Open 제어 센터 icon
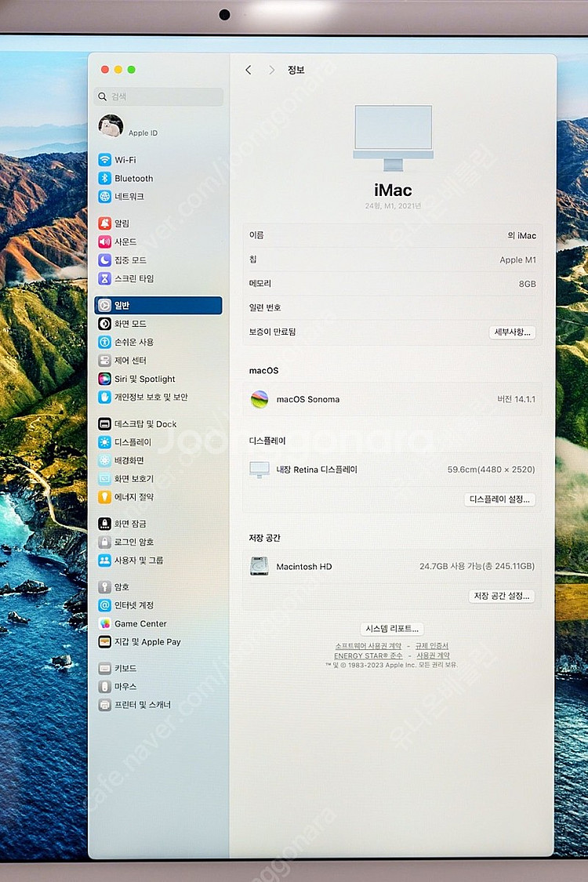 pyautogui.click(x=104, y=361)
